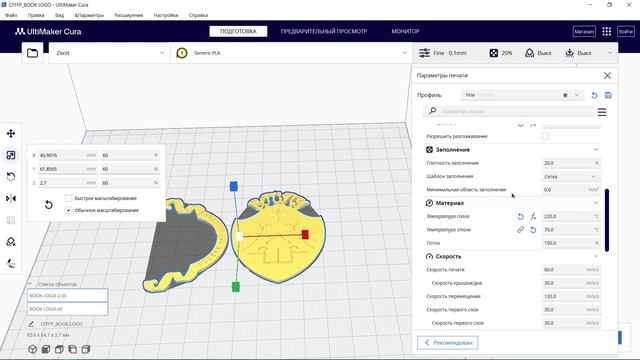Viewport: 640px width, 360px height.
Task: Switch to left side view cube icon
Action: [x=73, y=349]
